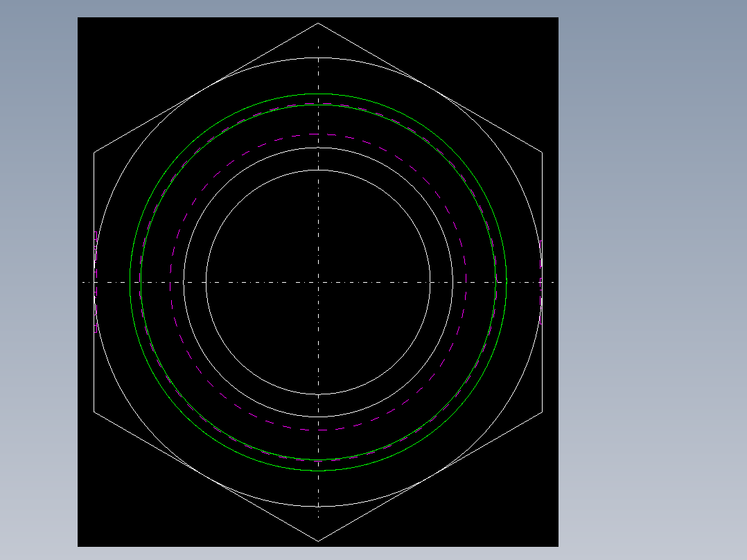The height and width of the screenshot is (560, 747).
Task: Select the middle white chamfer circle
Action: click(319, 146)
